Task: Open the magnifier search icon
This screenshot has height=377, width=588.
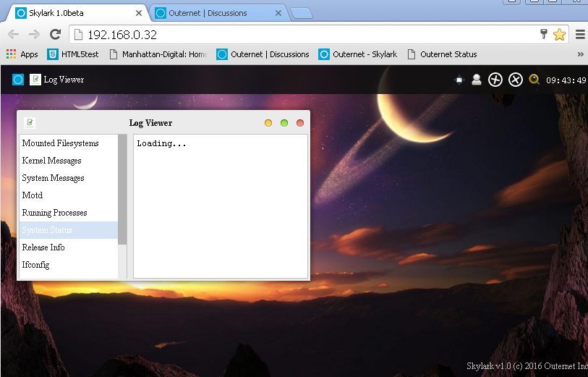Action: coord(534,80)
